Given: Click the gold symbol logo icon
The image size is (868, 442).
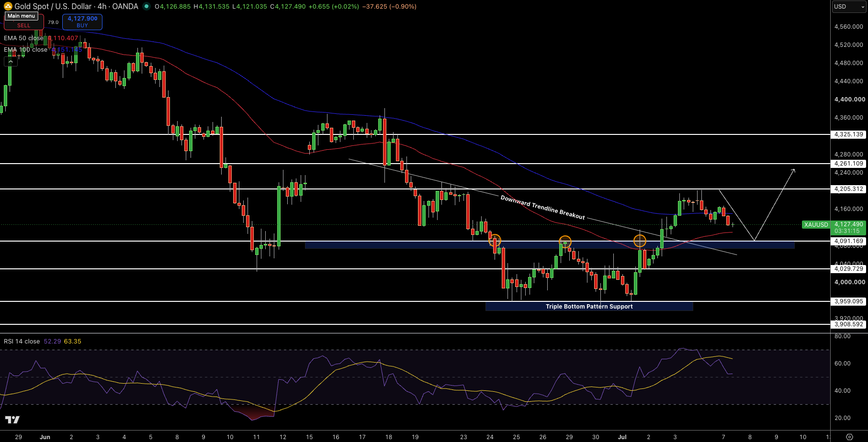Looking at the screenshot, I should point(8,6).
